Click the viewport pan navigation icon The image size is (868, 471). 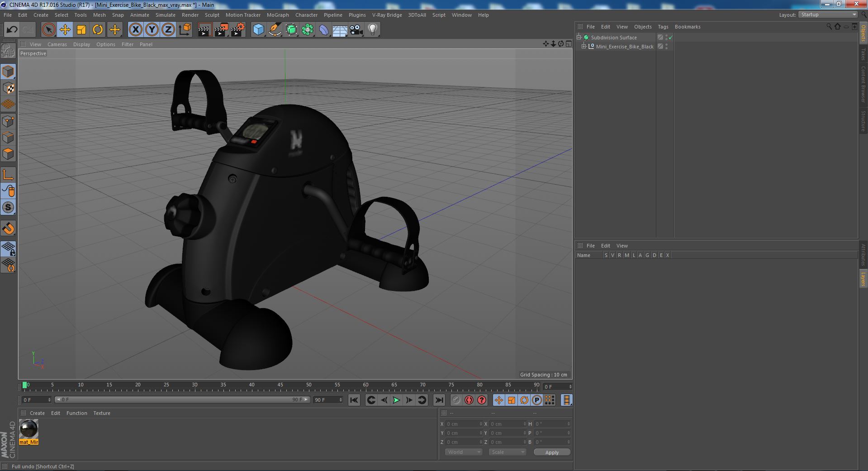(545, 44)
